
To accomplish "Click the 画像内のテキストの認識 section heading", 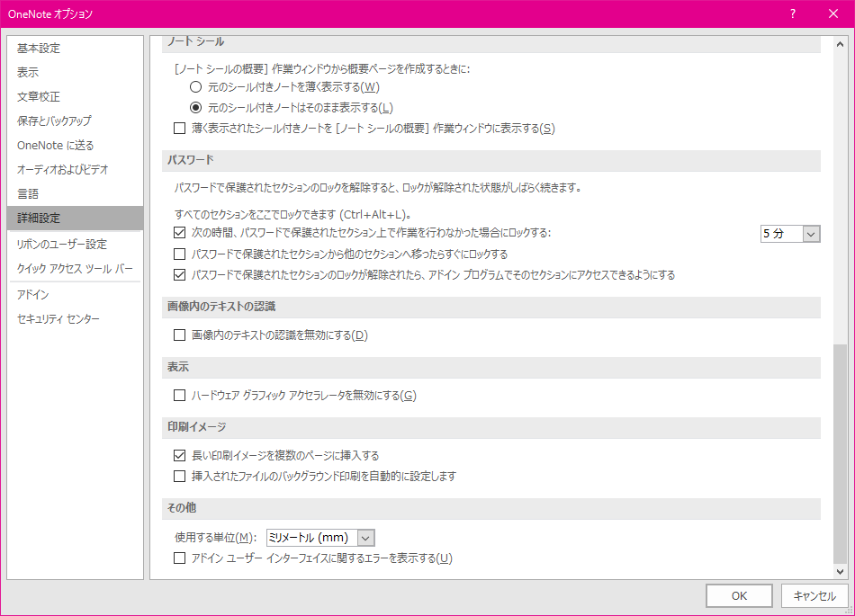I will tap(221, 307).
